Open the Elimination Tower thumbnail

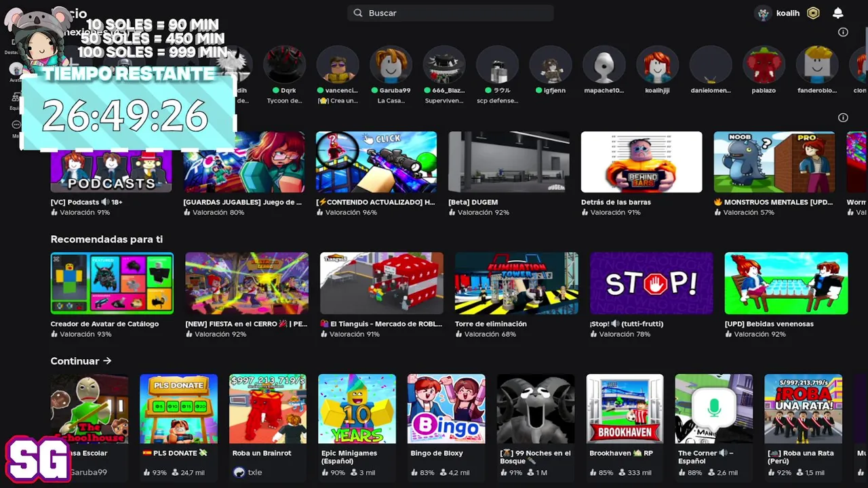point(517,283)
